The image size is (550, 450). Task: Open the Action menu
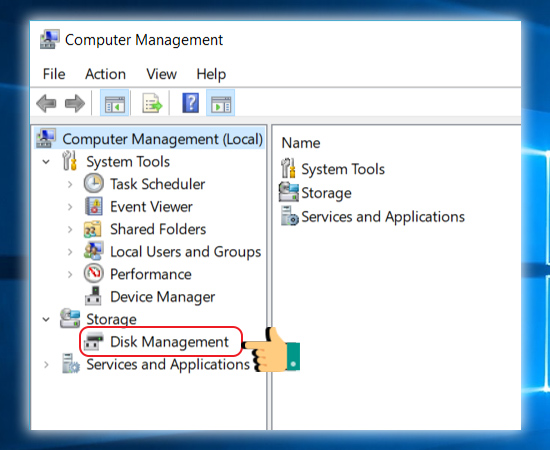point(105,74)
